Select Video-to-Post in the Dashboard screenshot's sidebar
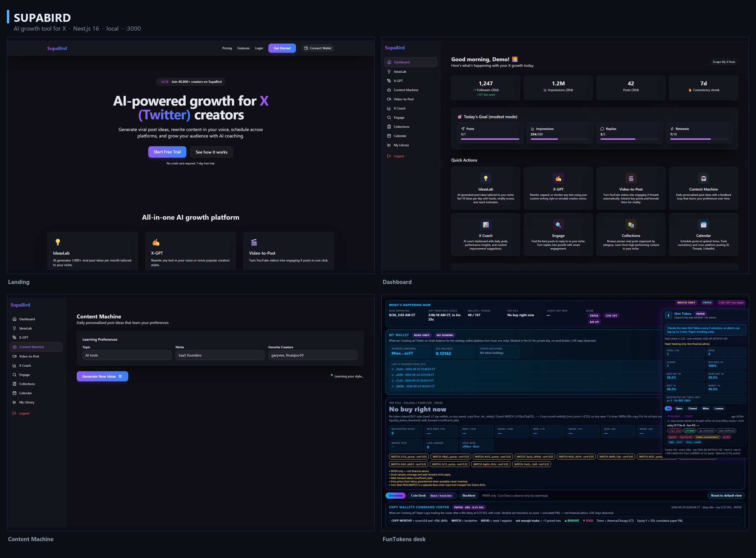This screenshot has width=756, height=558. pyautogui.click(x=411, y=99)
